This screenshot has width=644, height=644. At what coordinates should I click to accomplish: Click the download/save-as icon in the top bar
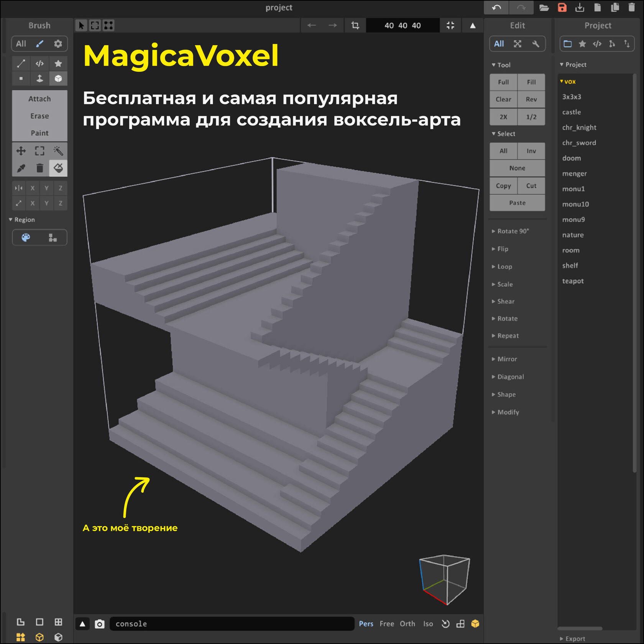point(580,8)
